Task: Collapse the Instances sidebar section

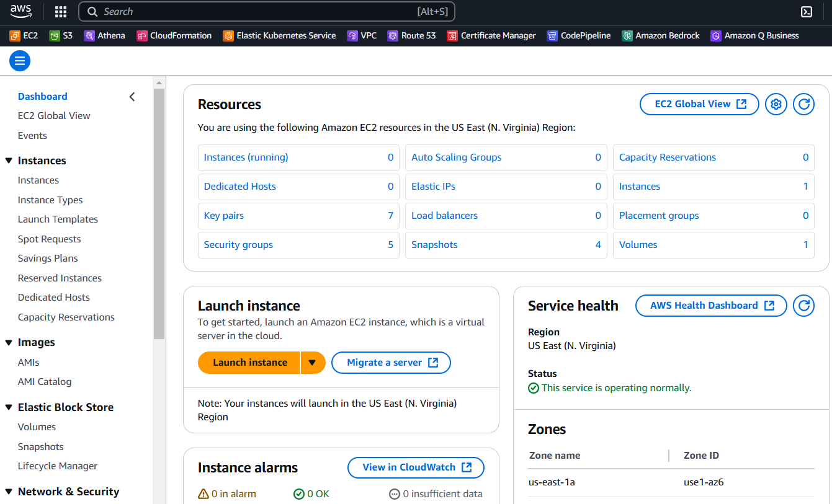Action: click(9, 161)
